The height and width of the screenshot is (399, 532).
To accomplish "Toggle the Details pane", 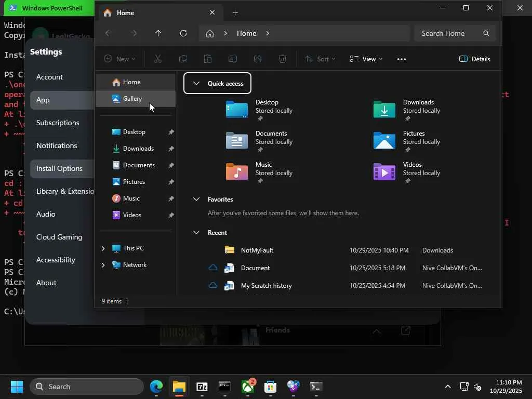I will tap(474, 59).
